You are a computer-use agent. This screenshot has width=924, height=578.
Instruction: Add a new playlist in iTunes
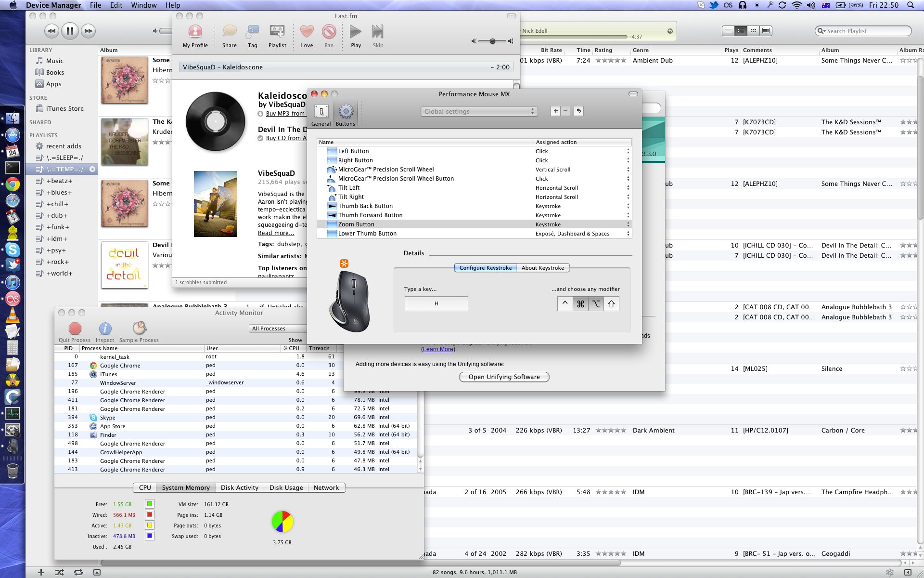[41, 572]
